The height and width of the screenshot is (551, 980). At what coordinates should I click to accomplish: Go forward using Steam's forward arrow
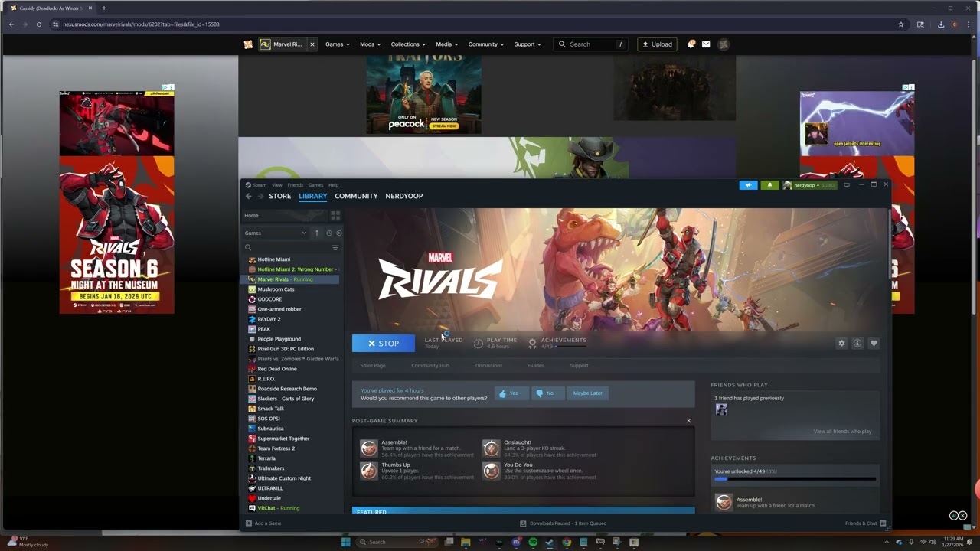(260, 197)
